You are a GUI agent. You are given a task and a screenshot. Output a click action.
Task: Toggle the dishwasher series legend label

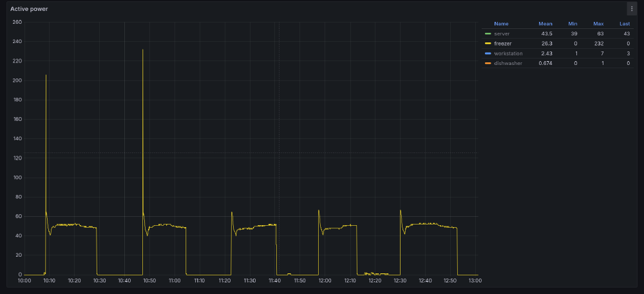(x=508, y=63)
